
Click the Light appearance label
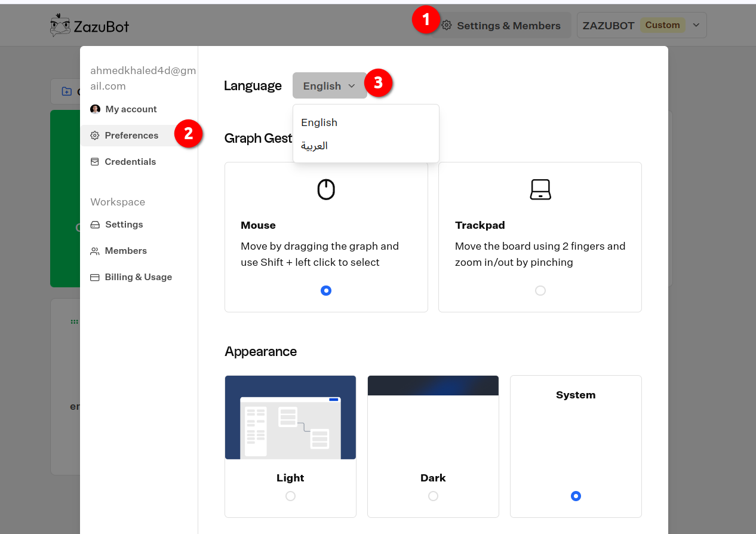tap(290, 478)
